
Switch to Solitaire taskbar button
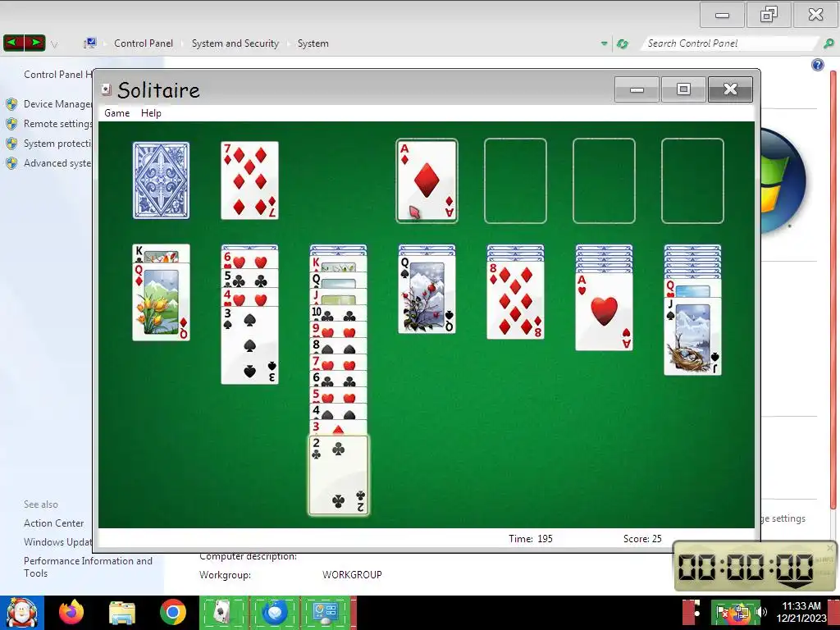click(x=224, y=612)
